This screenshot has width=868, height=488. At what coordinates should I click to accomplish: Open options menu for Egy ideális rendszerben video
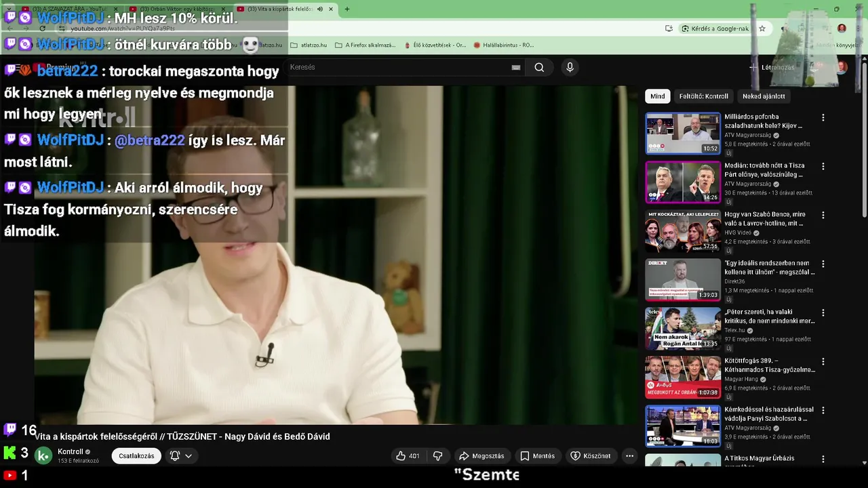pyautogui.click(x=823, y=264)
